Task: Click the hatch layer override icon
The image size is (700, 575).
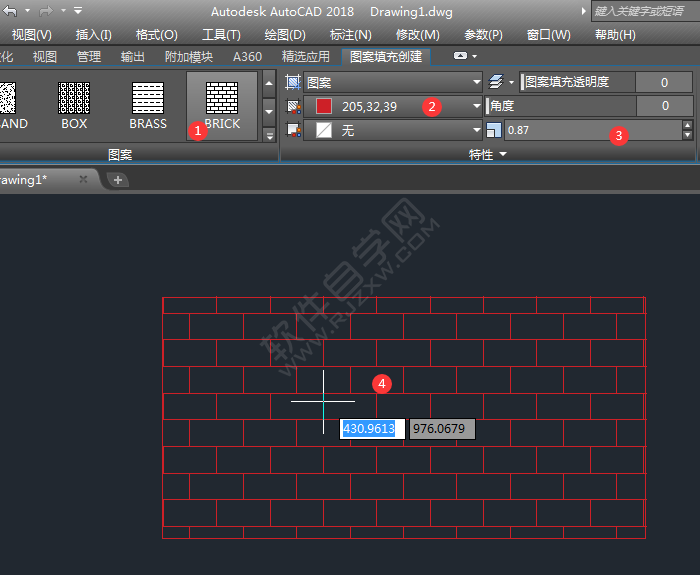Action: coord(496,82)
